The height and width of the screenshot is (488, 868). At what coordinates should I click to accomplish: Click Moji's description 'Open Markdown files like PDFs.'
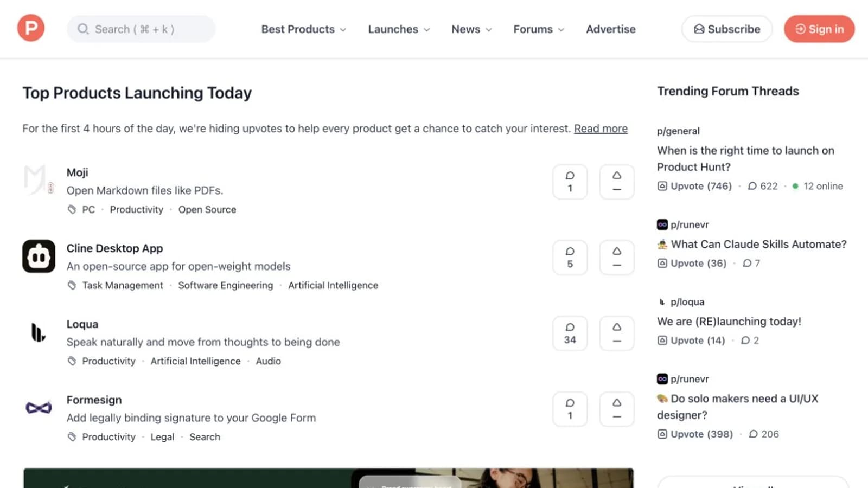click(145, 190)
